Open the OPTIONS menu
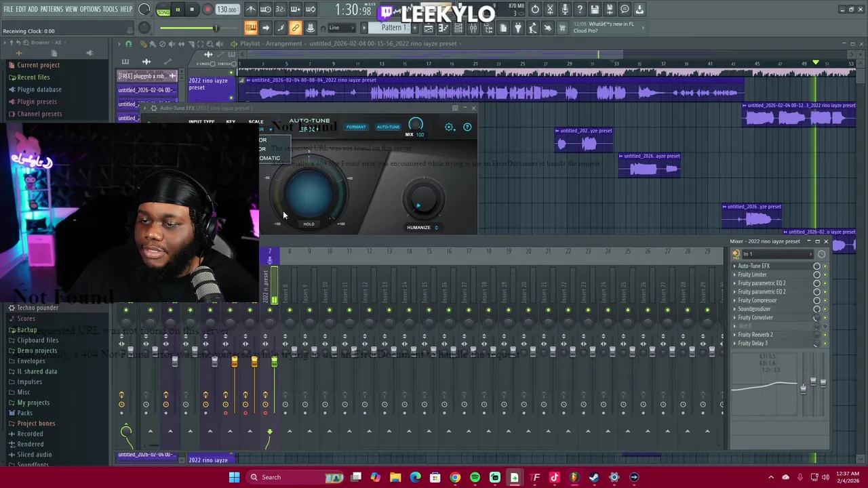Image resolution: width=868 pixels, height=488 pixels. pyautogui.click(x=90, y=9)
